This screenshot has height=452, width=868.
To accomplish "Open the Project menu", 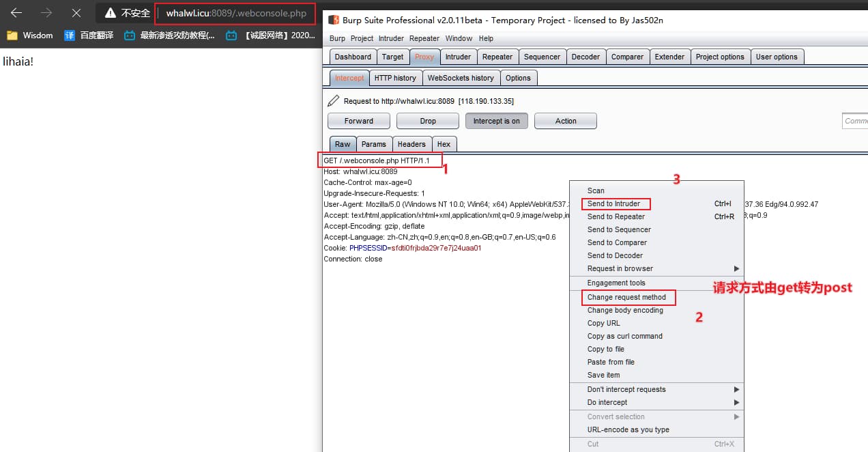I will [x=362, y=38].
